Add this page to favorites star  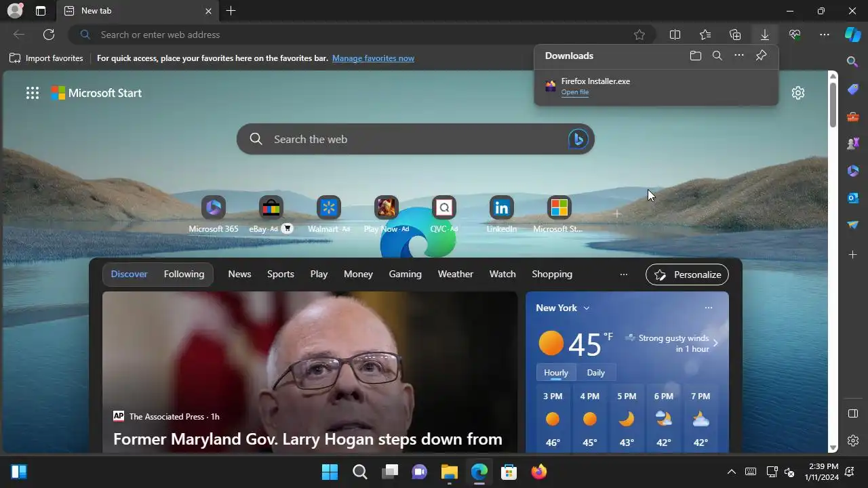click(x=639, y=35)
